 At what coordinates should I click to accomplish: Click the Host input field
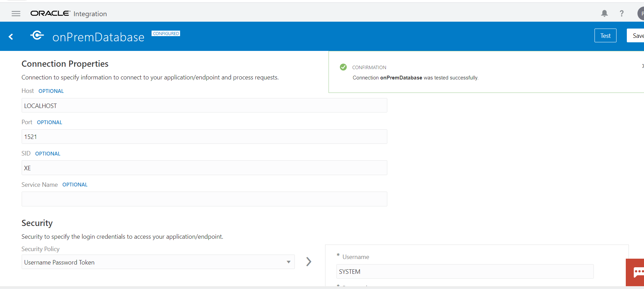[204, 105]
